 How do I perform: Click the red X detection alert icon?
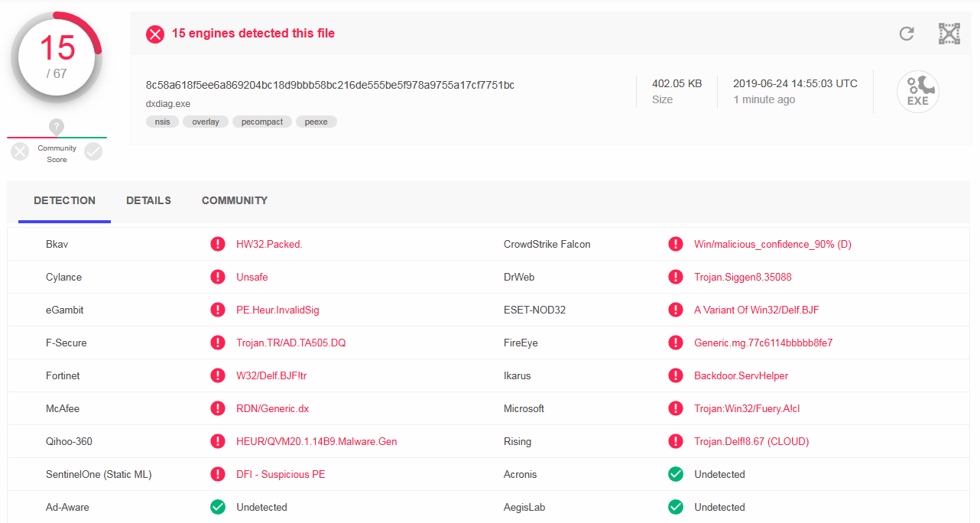(155, 34)
